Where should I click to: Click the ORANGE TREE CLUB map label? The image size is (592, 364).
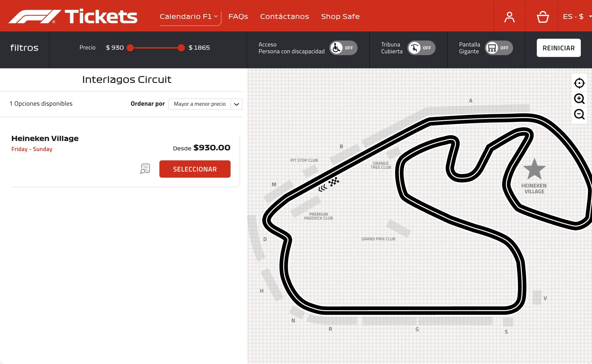tap(381, 165)
